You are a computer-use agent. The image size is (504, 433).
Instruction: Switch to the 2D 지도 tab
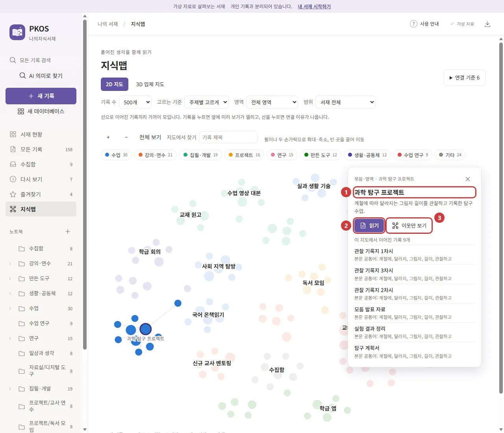(x=115, y=84)
